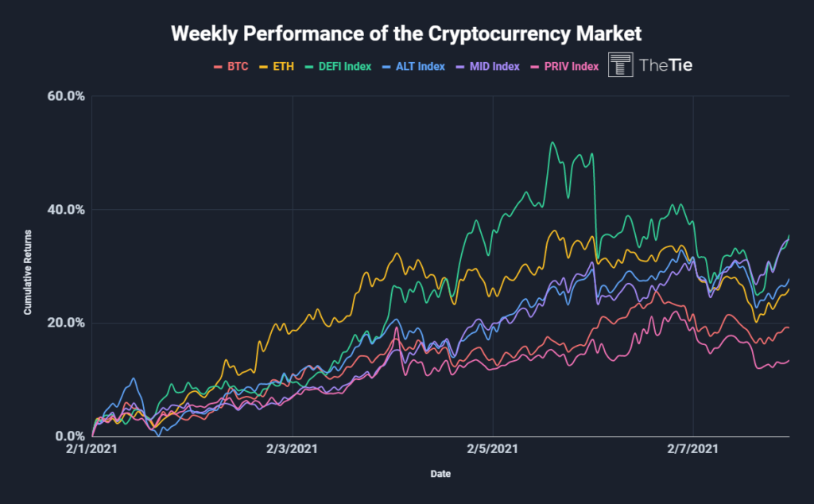This screenshot has height=504, width=814.
Task: Click the 60.0% y-axis label
Action: [x=66, y=96]
